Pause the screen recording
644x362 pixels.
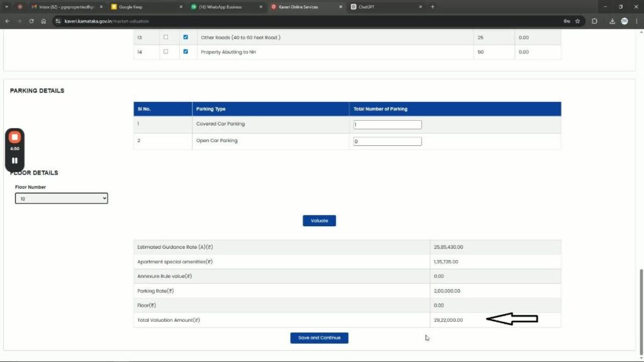[15, 160]
